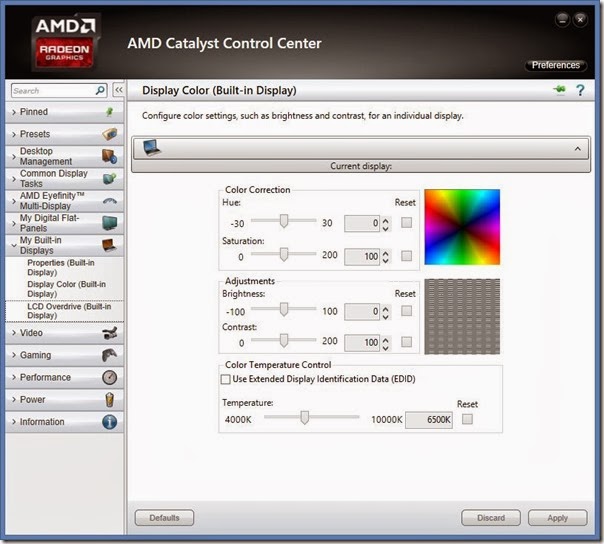
Task: Click the Performance gauge icon
Action: [x=110, y=377]
